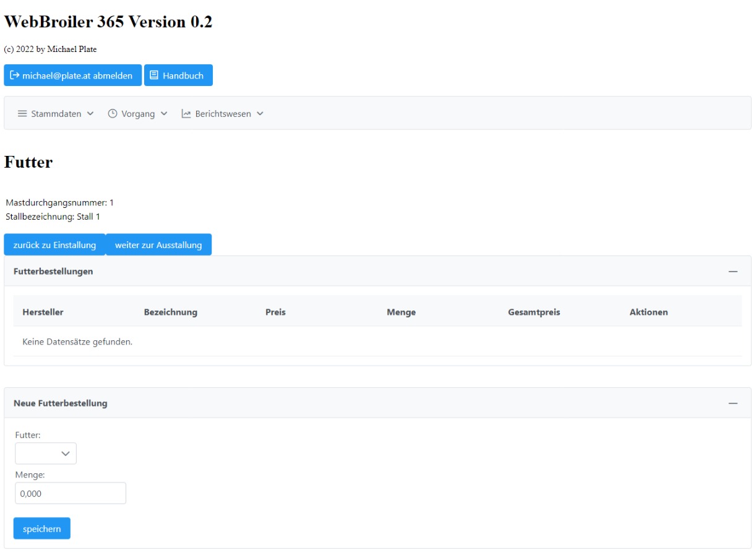Expand the Berichtswesen menu chevron
Screen dimensions: 756x553
[x=260, y=114]
